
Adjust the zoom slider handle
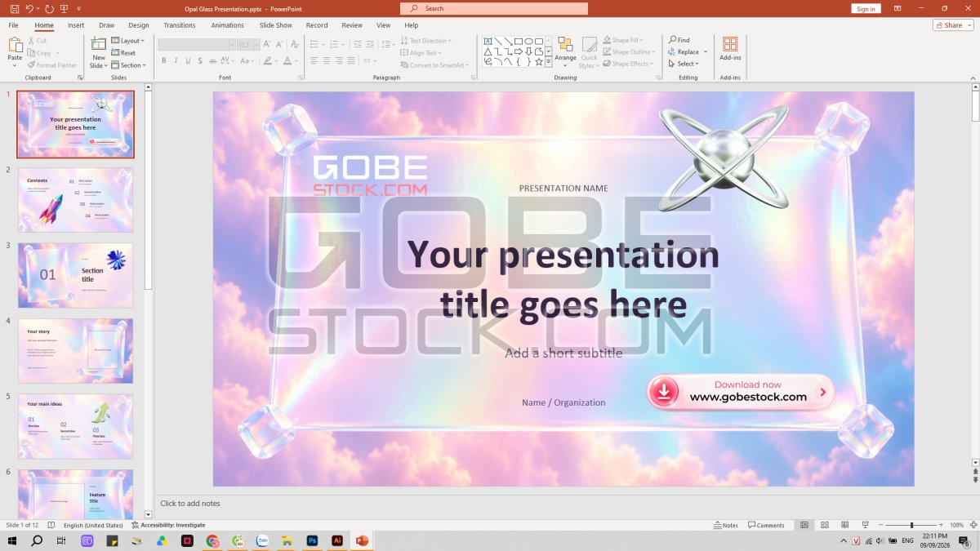911,525
